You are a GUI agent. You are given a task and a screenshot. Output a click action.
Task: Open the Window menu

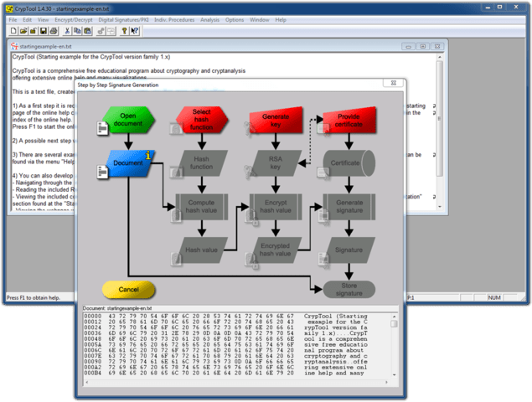point(260,20)
